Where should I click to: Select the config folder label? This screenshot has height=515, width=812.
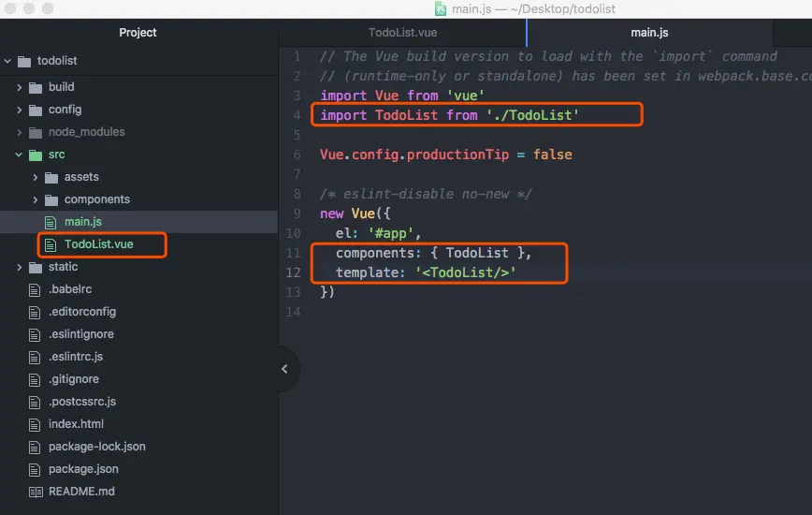pyautogui.click(x=65, y=110)
